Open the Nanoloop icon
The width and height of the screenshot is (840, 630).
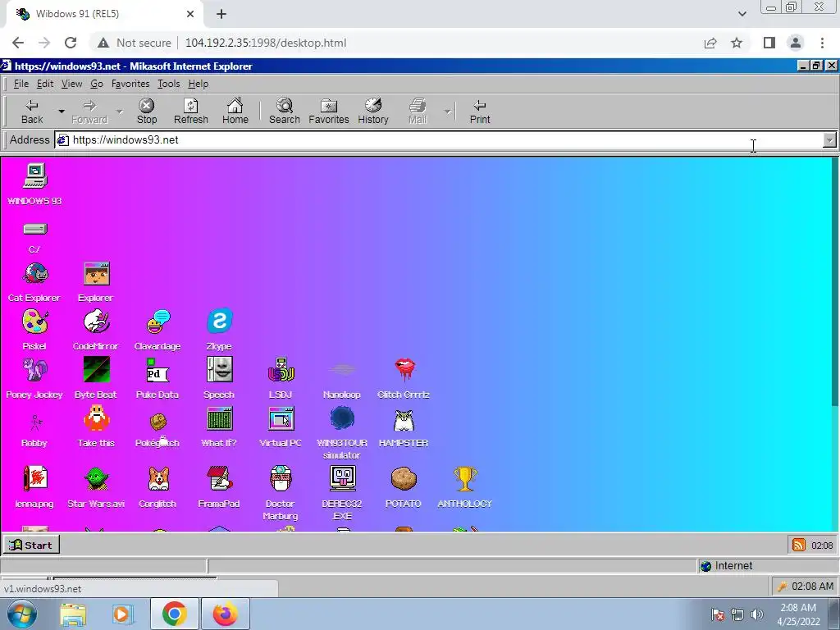tap(342, 369)
